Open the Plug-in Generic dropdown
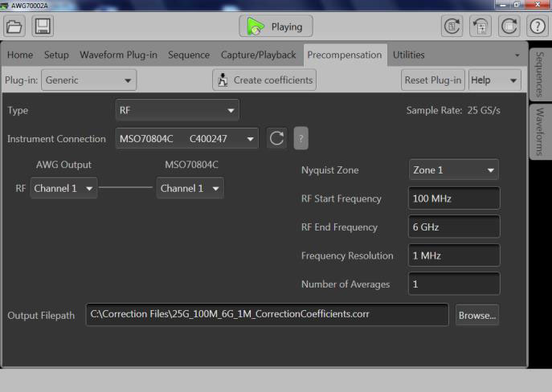Screen dimensions: 552x392 [89, 80]
